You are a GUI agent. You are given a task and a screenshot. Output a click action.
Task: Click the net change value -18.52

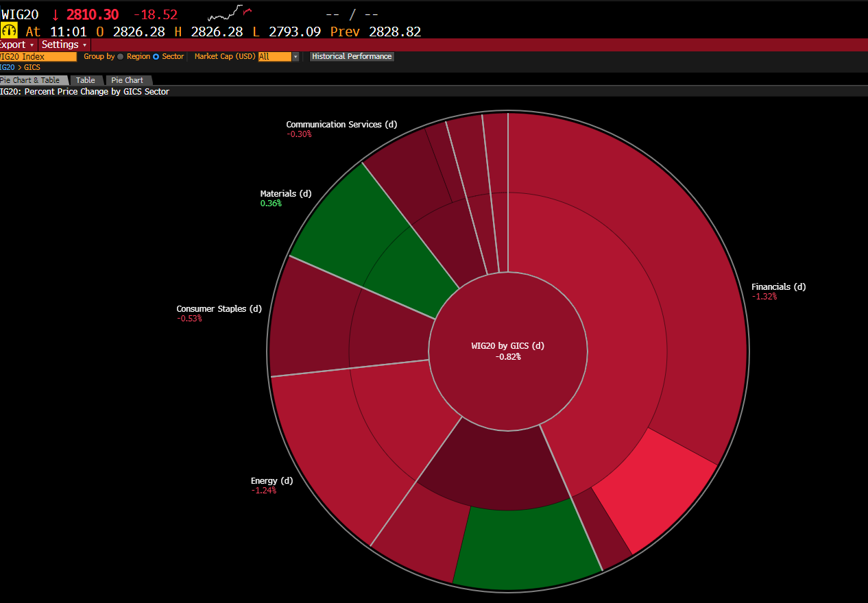155,14
